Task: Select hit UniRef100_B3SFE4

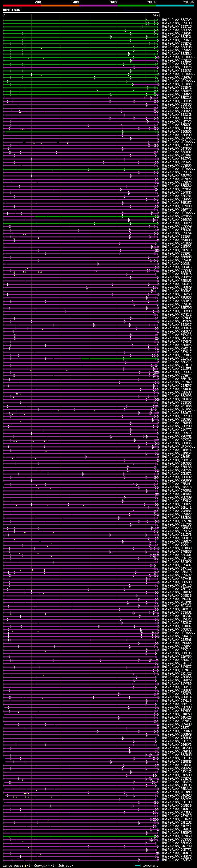Action: pos(177,172)
